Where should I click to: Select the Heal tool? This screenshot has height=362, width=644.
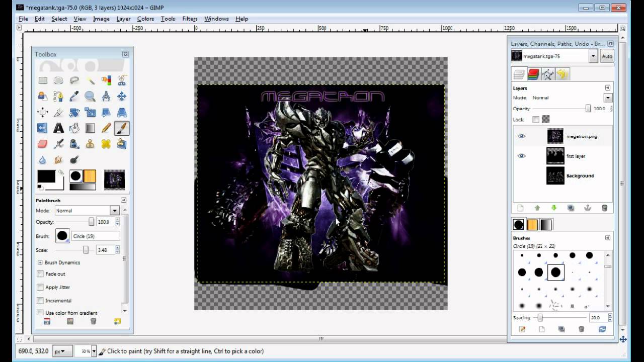[x=106, y=144]
